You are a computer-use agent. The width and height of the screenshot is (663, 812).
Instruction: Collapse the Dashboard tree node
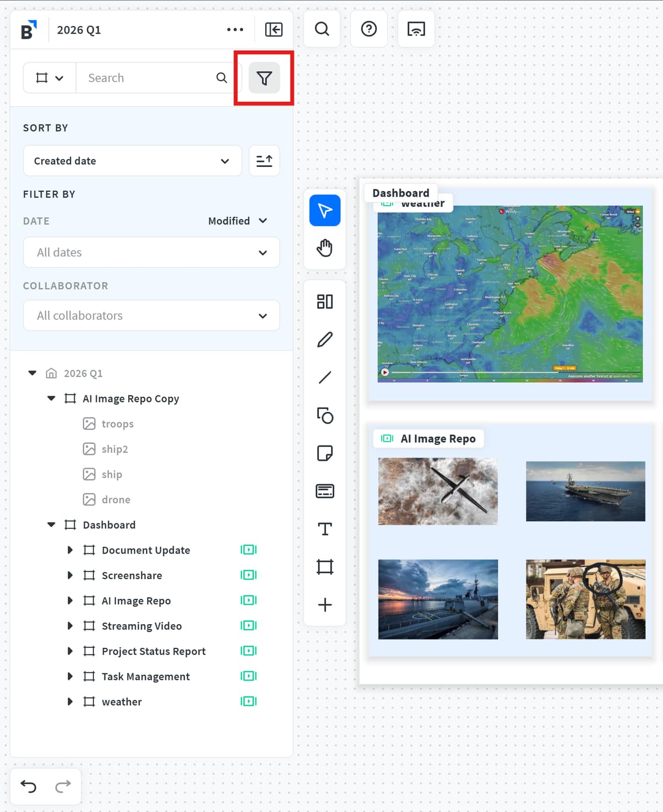(x=51, y=525)
